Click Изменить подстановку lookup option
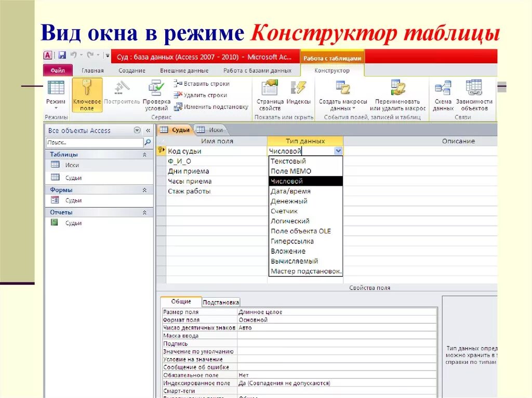This screenshot has width=532, height=398. [211, 107]
